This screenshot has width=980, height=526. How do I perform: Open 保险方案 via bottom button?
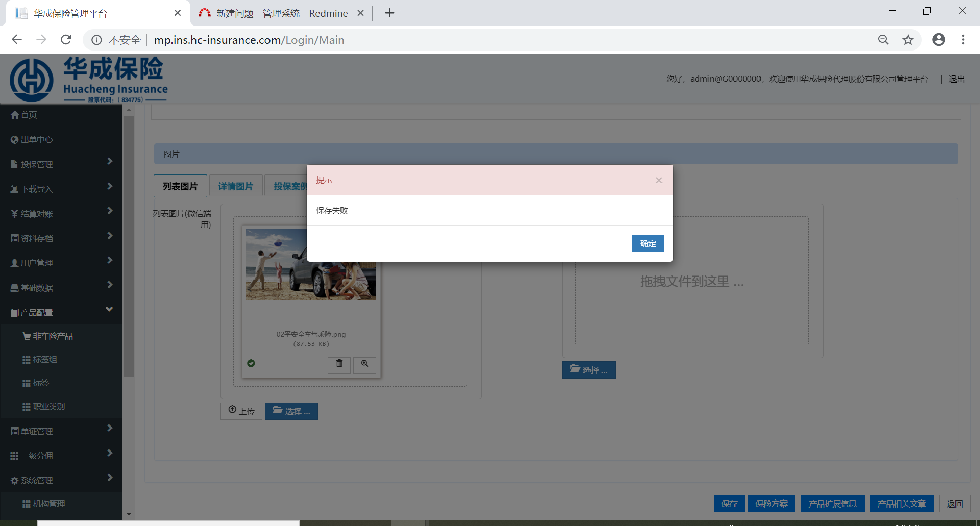click(772, 504)
